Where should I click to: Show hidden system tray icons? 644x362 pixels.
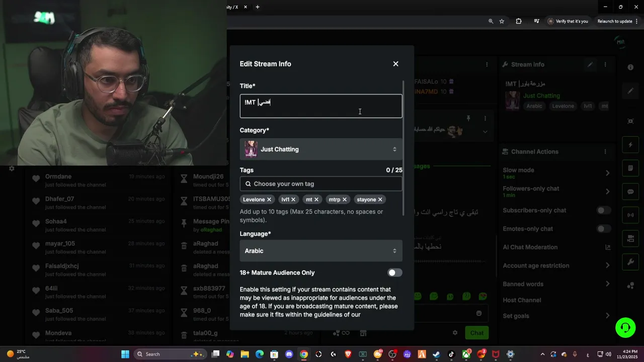pos(542,354)
